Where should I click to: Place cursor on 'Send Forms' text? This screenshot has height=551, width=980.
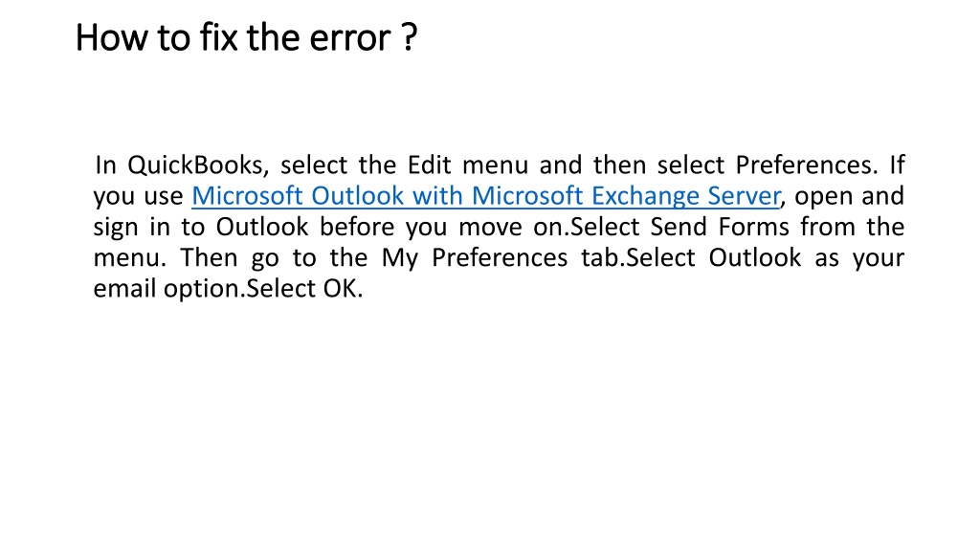pyautogui.click(x=720, y=227)
